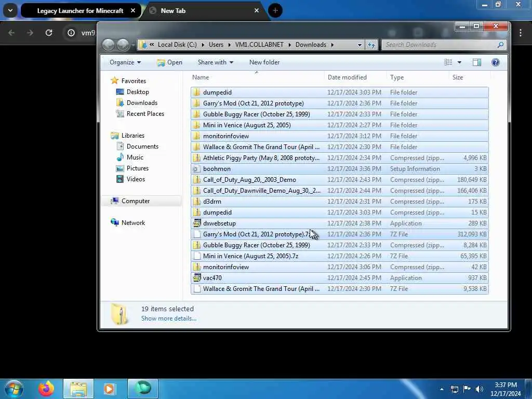This screenshot has height=399, width=532.
Task: Open Firefox from the taskbar
Action: (x=46, y=389)
